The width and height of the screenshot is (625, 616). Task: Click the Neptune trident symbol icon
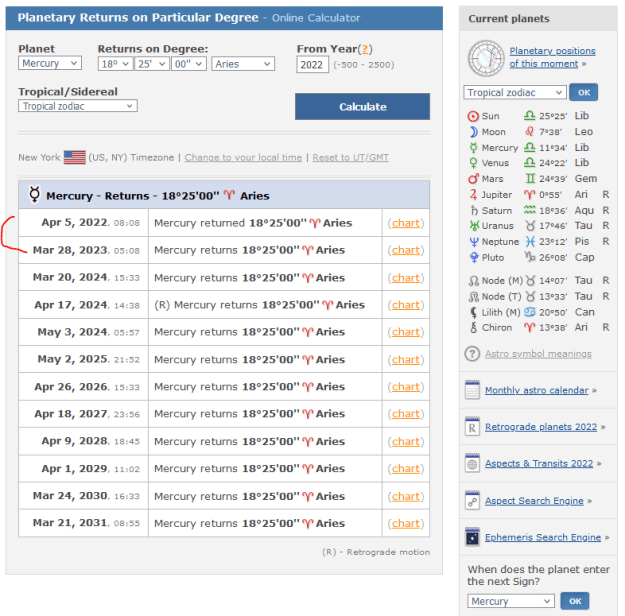pyautogui.click(x=474, y=242)
